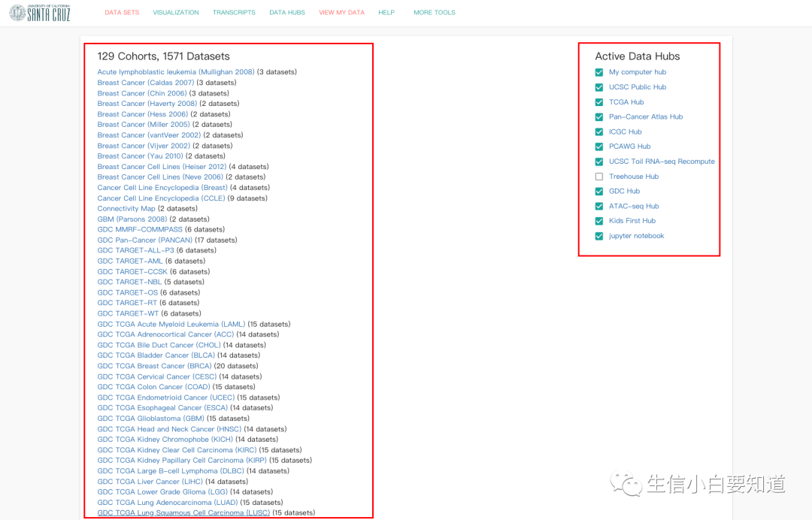This screenshot has height=520, width=812.
Task: Uncheck the GDC Hub checkbox
Action: (599, 192)
